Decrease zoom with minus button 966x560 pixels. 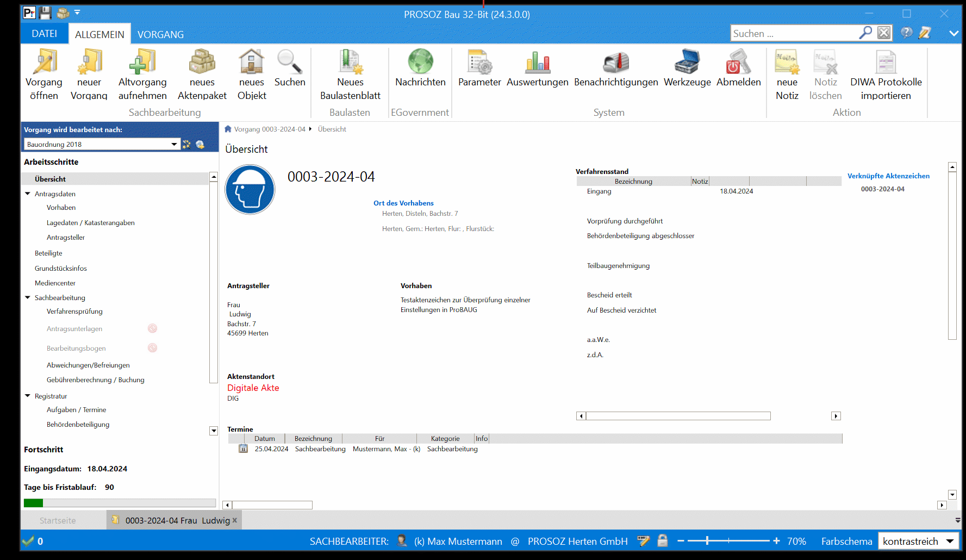click(x=681, y=541)
